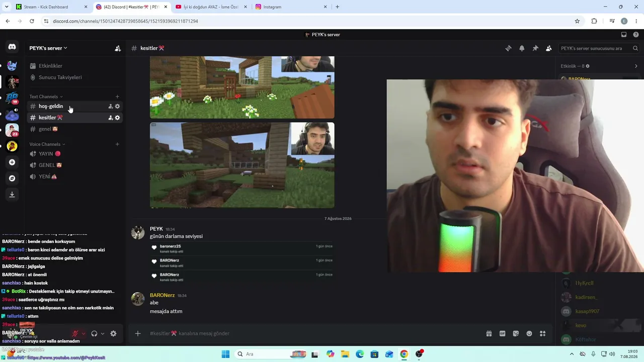
Task: Collapse the Text Channels category
Action: pyautogui.click(x=46, y=97)
